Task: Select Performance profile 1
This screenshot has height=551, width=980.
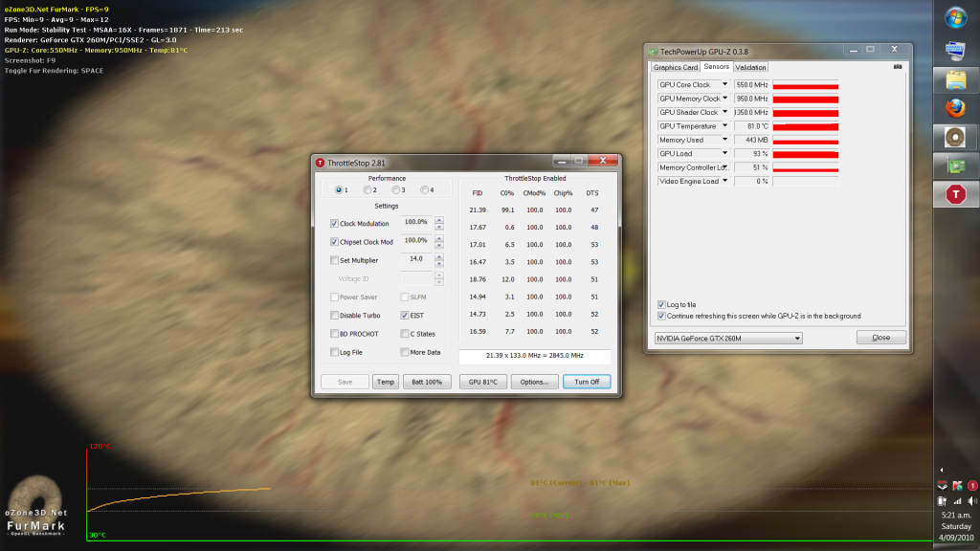Action: pos(339,190)
